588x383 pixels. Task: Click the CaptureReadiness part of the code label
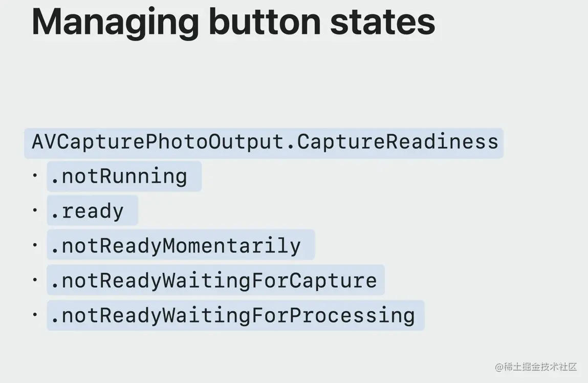(398, 142)
